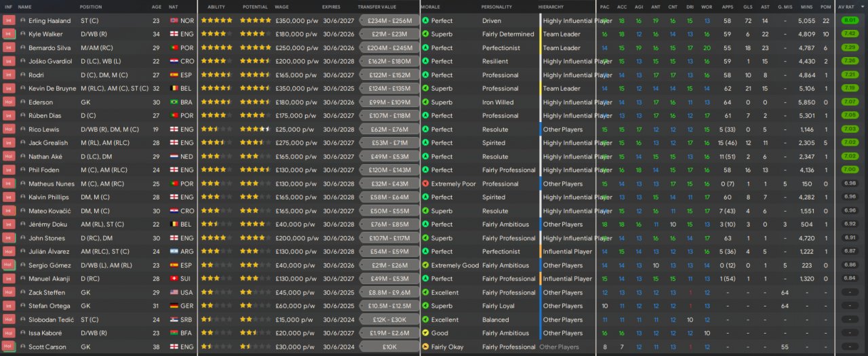Sort by the PAC attribute column header
This screenshot has height=356, width=868.
[x=604, y=7]
